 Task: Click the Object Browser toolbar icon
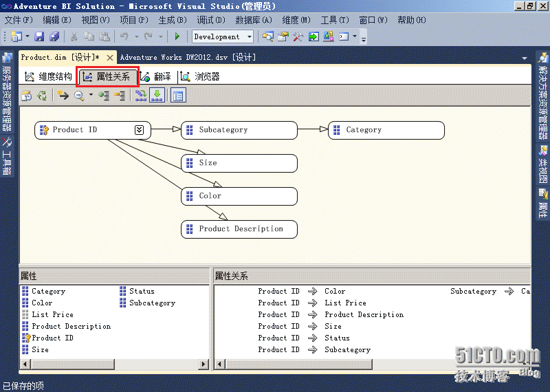click(329, 36)
